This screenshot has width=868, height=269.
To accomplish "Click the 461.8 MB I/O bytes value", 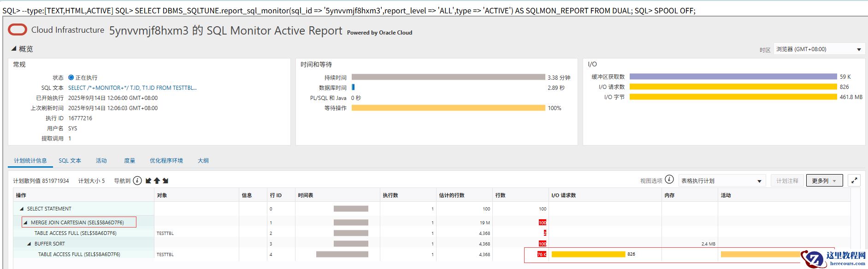I will tap(851, 97).
